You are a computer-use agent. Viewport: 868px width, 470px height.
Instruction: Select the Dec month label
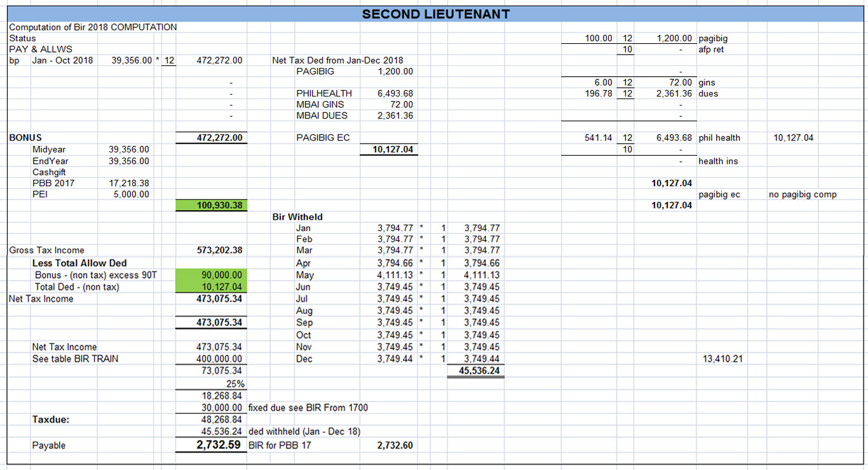tap(304, 359)
